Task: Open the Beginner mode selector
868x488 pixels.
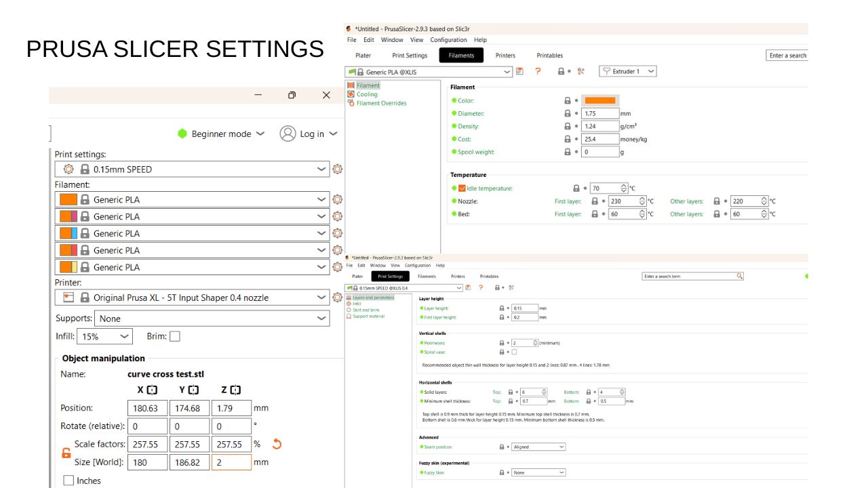Action: click(x=220, y=134)
